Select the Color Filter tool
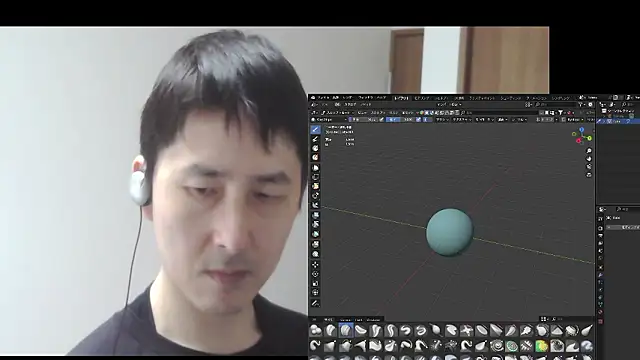640x360 pixels. coord(315,234)
